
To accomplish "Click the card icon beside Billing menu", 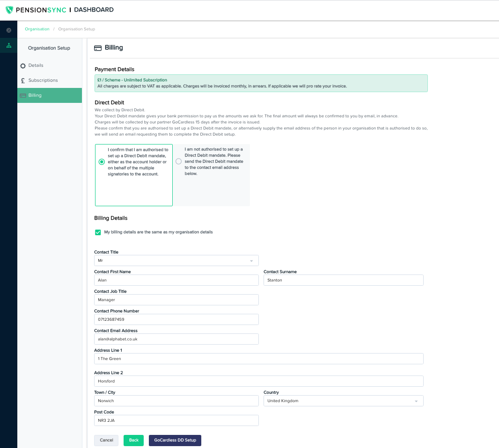I will point(23,95).
